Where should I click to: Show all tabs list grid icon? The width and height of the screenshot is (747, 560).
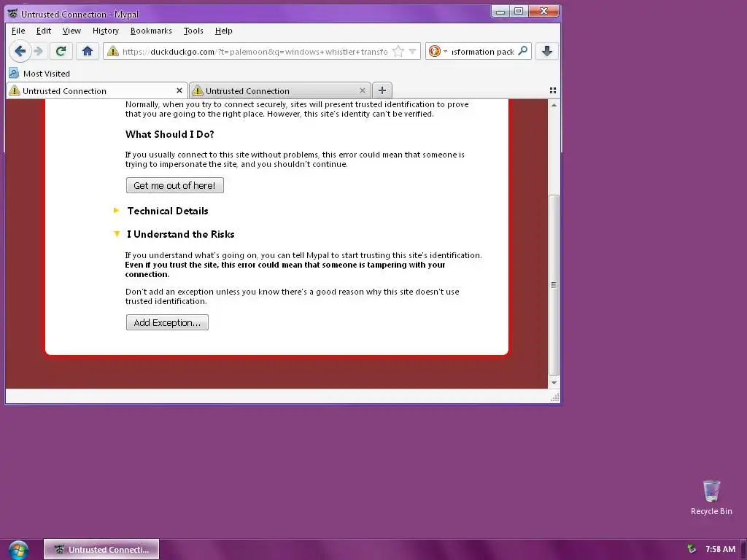click(x=553, y=90)
